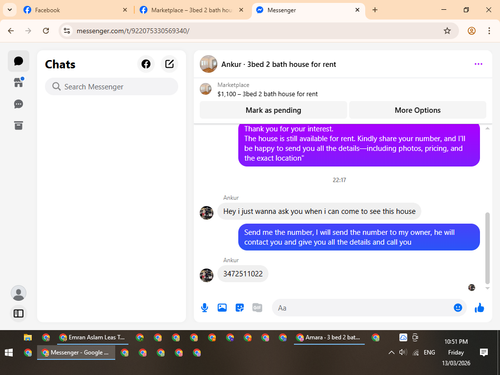The image size is (500, 375).
Task: Close the Facebook browser tab
Action: tap(125, 10)
